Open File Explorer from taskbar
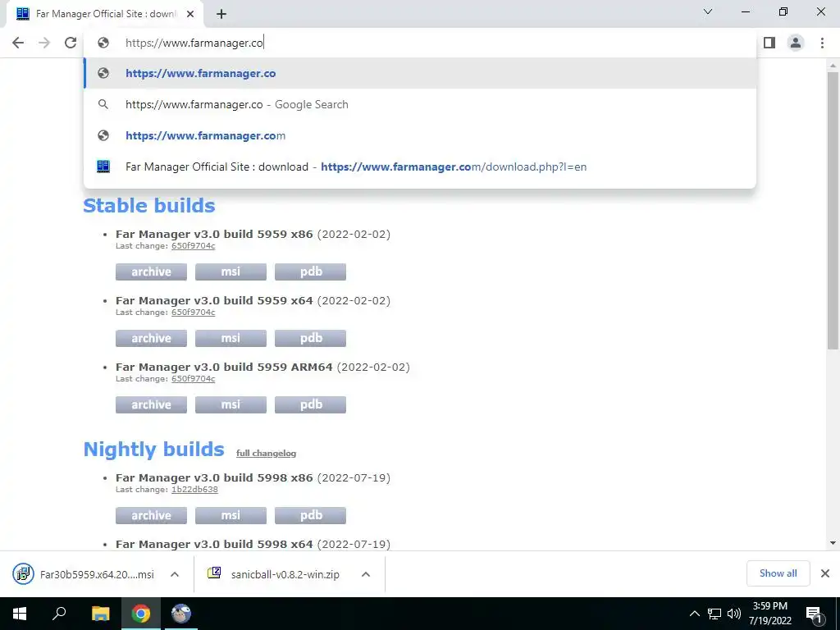 [x=100, y=614]
